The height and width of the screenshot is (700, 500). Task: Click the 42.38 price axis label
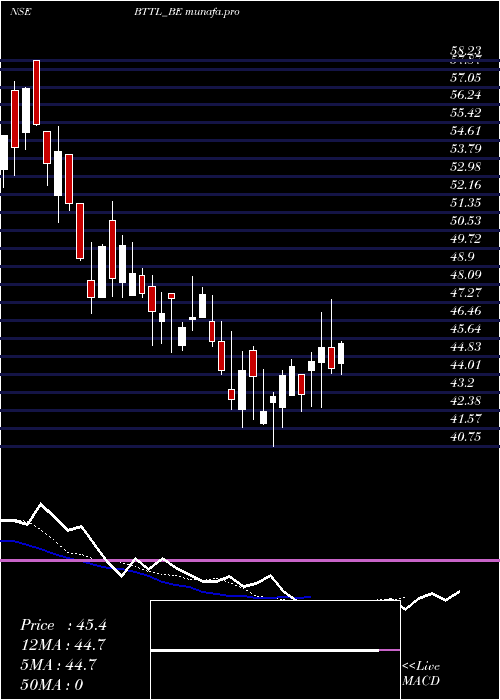[x=466, y=401]
